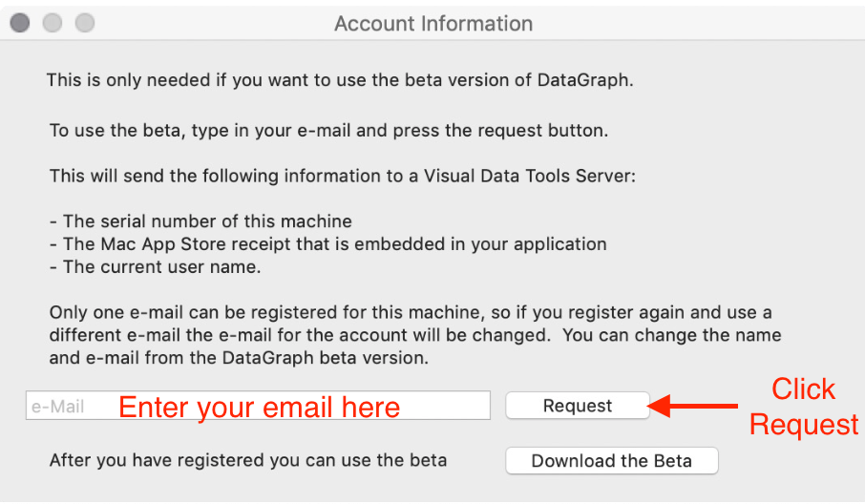Select the "This is only needed" sentence
Viewport: 865px width, 504px height.
pyautogui.click(x=340, y=80)
